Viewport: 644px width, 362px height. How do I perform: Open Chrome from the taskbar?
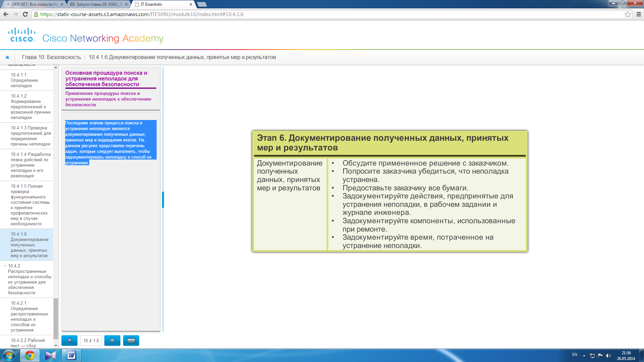coord(30,355)
